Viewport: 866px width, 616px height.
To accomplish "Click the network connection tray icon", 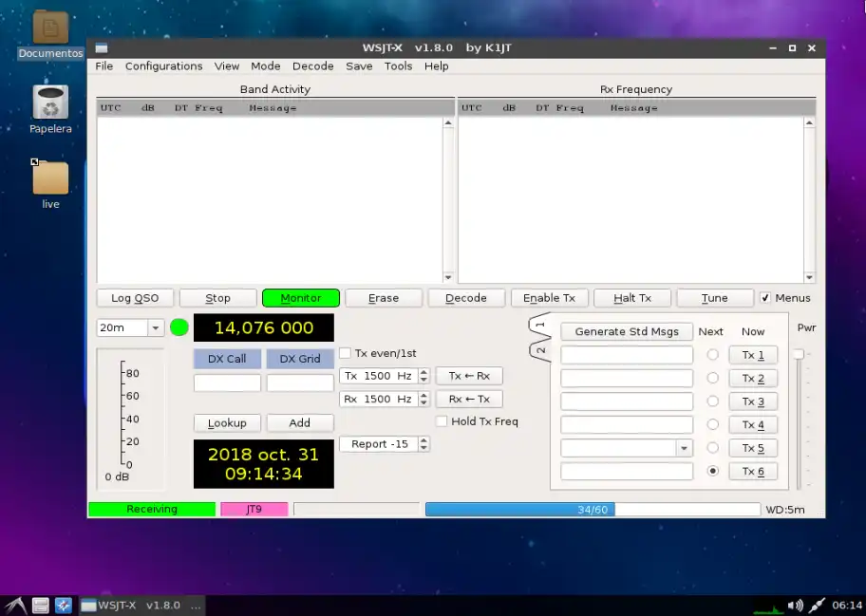I will pyautogui.click(x=817, y=606).
